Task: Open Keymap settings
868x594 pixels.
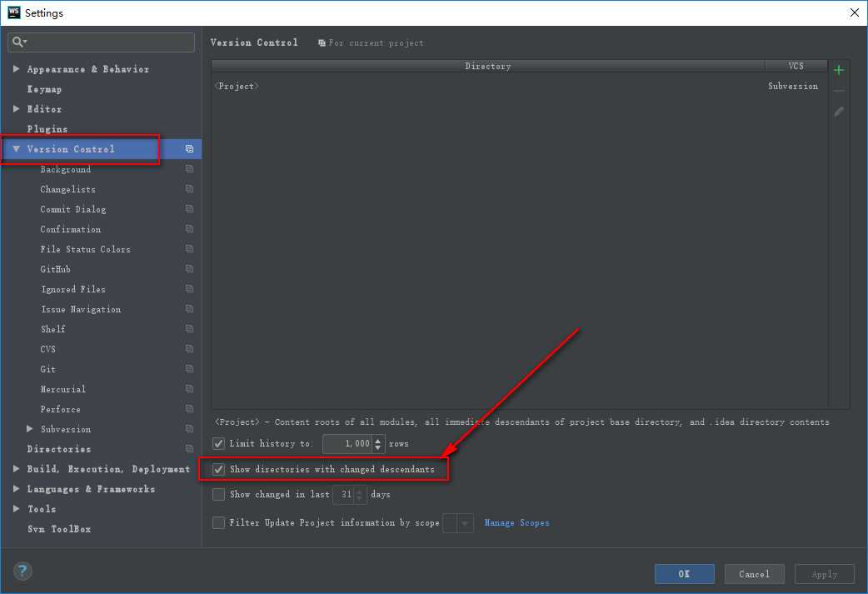Action: pos(44,88)
